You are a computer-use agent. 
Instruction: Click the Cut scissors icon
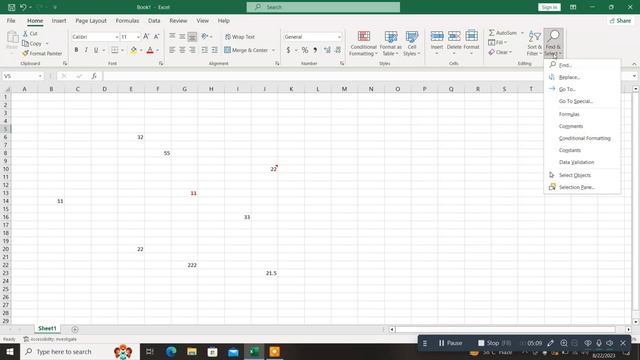pyautogui.click(x=25, y=33)
